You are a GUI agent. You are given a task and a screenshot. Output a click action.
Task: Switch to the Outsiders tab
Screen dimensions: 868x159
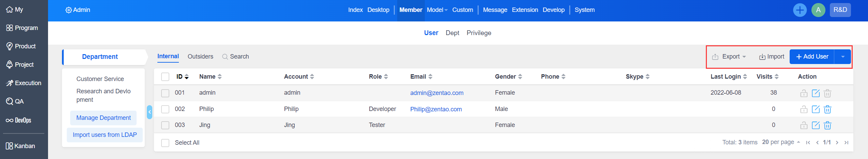(200, 57)
